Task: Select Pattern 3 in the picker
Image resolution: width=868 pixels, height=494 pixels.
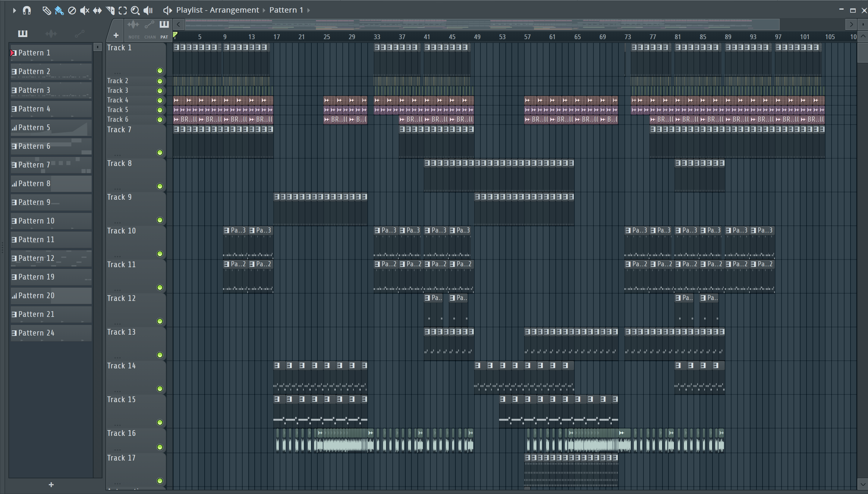Action: pyautogui.click(x=51, y=90)
